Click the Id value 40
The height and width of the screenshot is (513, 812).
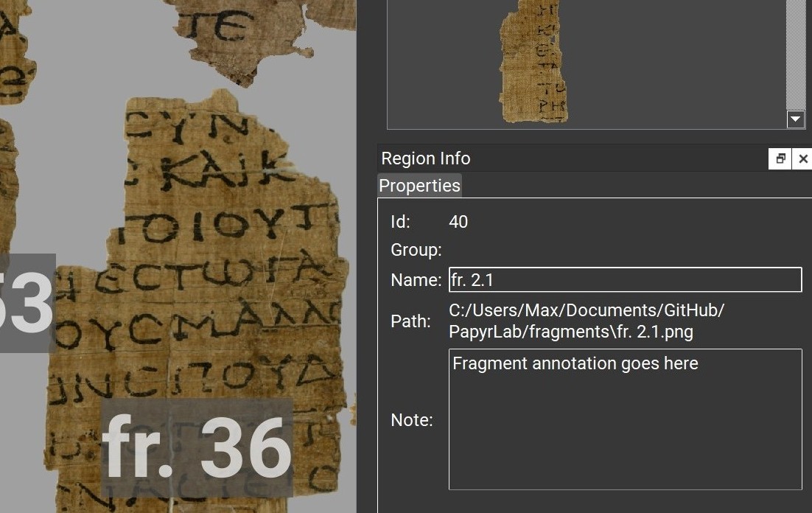coord(458,222)
